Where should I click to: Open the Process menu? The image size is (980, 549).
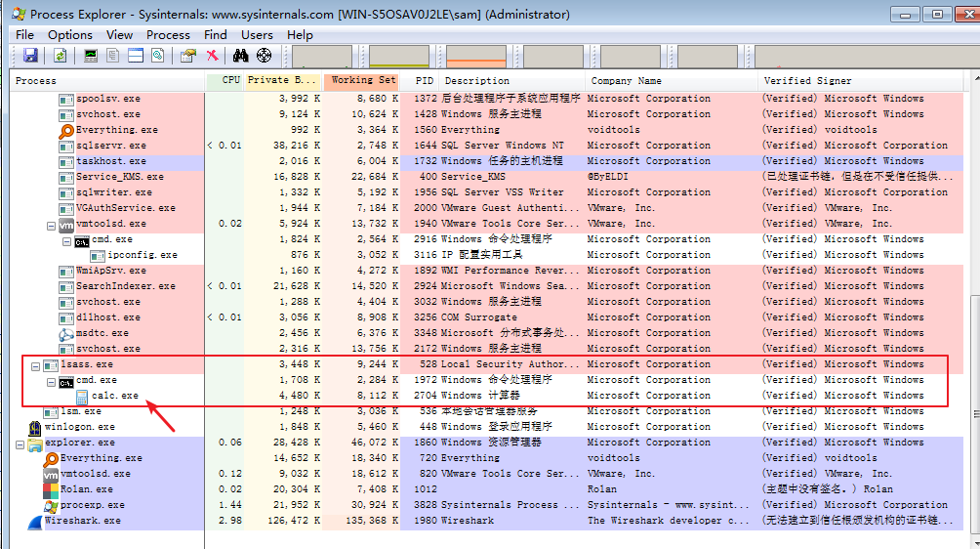168,35
